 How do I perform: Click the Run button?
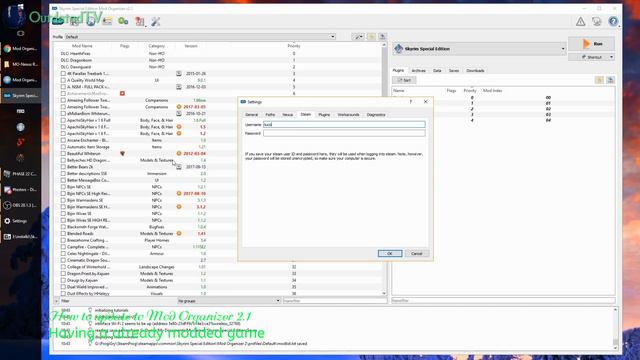point(591,44)
